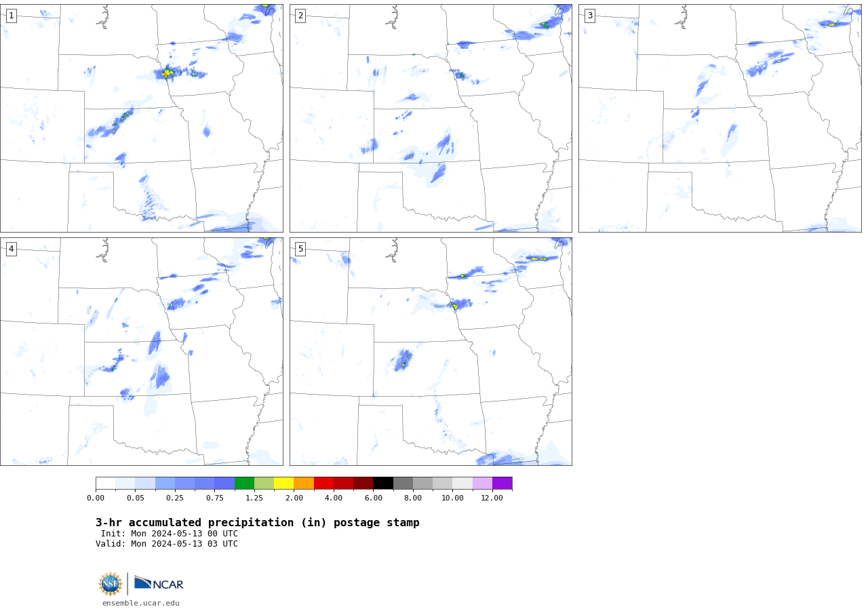Click the NCAR logo
868x611 pixels.
pos(159,583)
